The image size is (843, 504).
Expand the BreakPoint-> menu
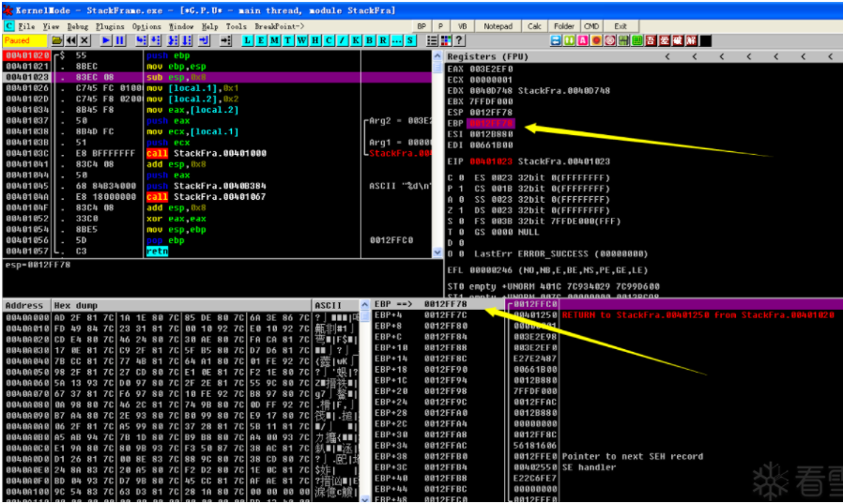(279, 26)
